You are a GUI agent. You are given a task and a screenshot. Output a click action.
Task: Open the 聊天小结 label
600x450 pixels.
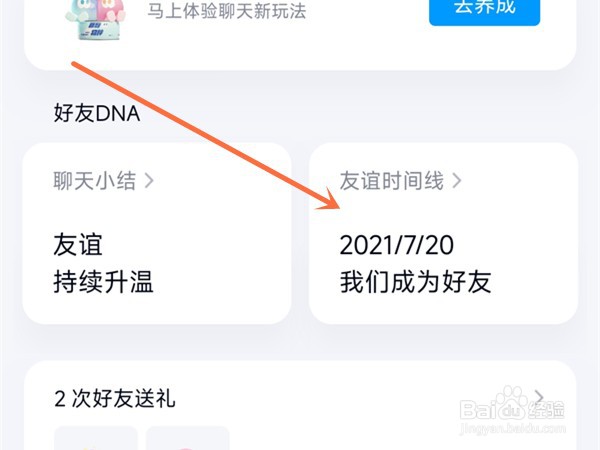point(95,181)
